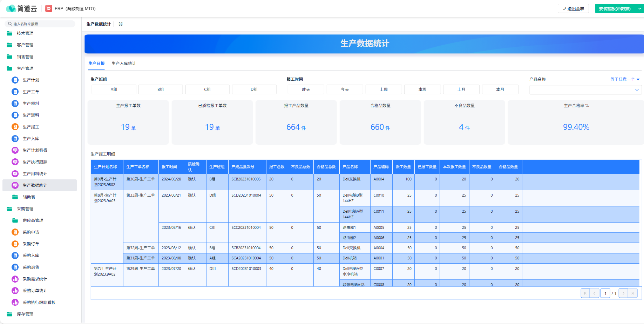The image size is (644, 324).
Task: Open the orange 生产报工 icon
Action: (15, 127)
